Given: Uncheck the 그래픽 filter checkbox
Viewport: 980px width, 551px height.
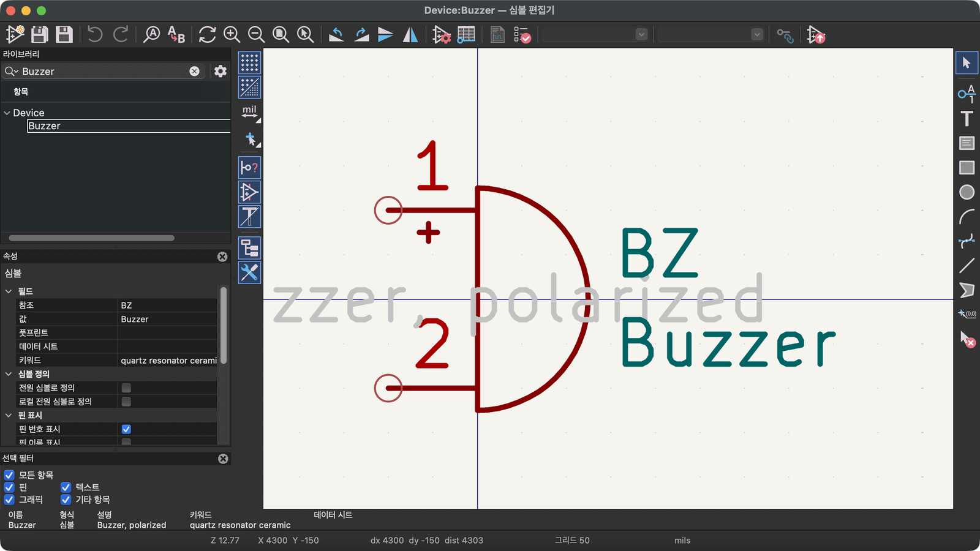Looking at the screenshot, I should [x=9, y=500].
